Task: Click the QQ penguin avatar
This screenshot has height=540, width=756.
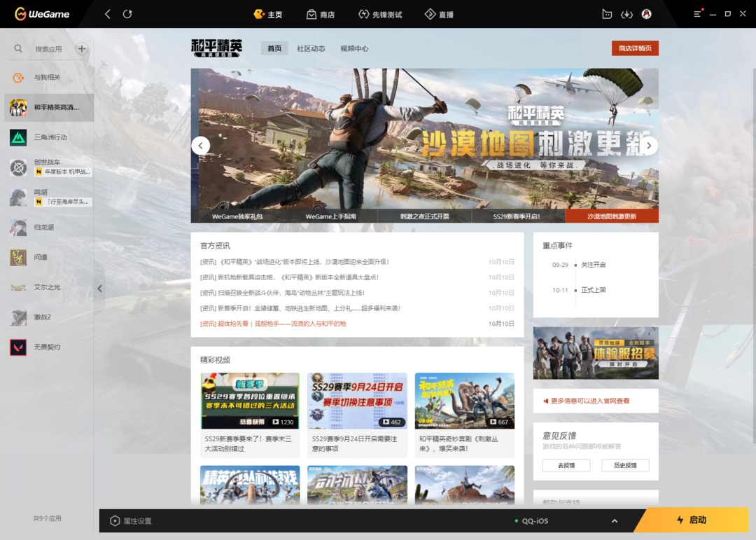Action: (x=647, y=14)
